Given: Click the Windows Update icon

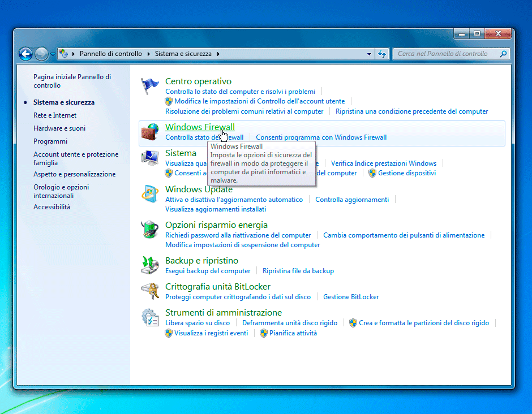Looking at the screenshot, I should [x=149, y=194].
